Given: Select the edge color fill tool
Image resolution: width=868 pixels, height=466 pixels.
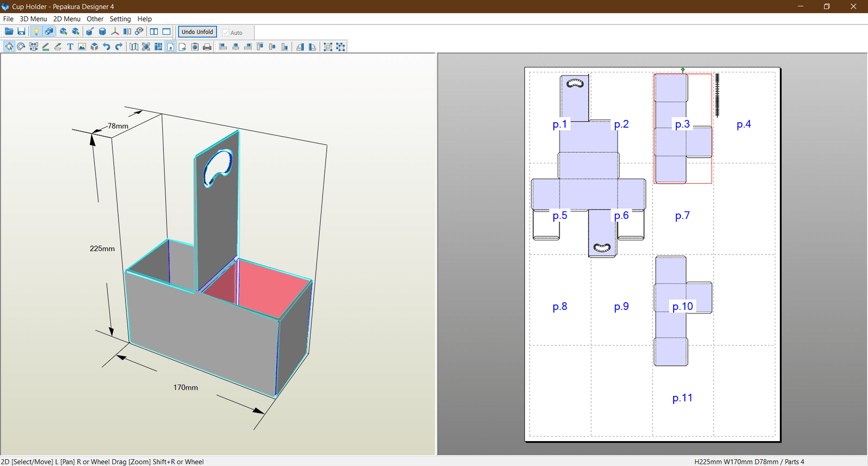Looking at the screenshot, I should [x=58, y=47].
